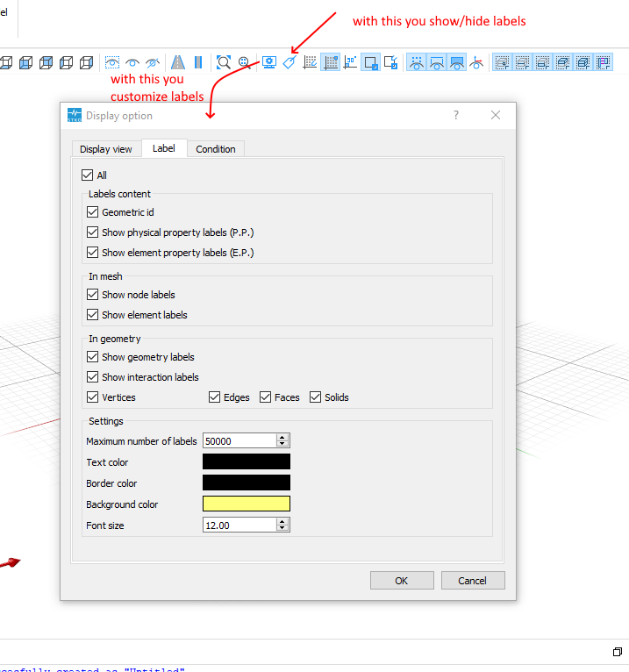
Task: Click the solid box selection filter icon
Action: 583,62
